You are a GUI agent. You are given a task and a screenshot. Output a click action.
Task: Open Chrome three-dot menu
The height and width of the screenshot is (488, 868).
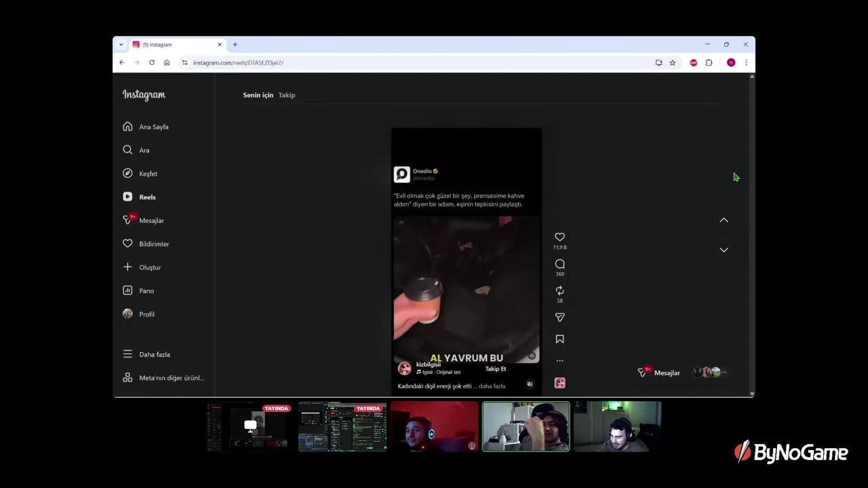[746, 62]
